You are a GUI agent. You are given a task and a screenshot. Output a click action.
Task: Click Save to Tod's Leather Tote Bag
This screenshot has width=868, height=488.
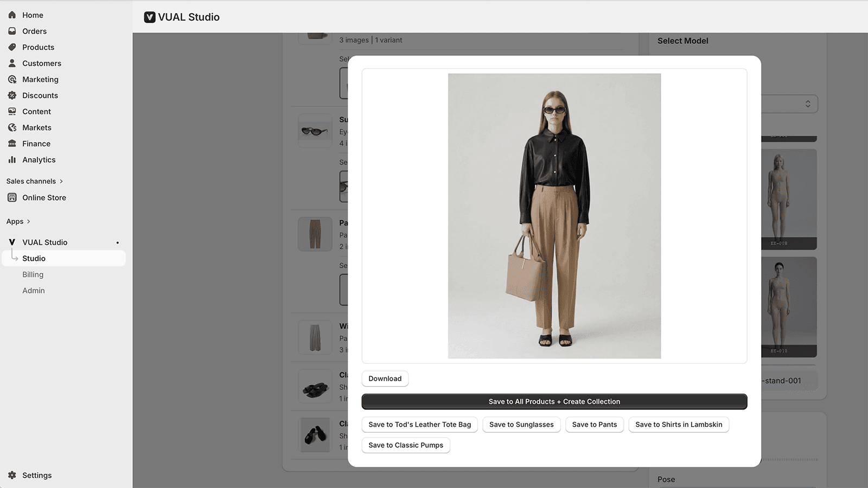[x=420, y=425]
